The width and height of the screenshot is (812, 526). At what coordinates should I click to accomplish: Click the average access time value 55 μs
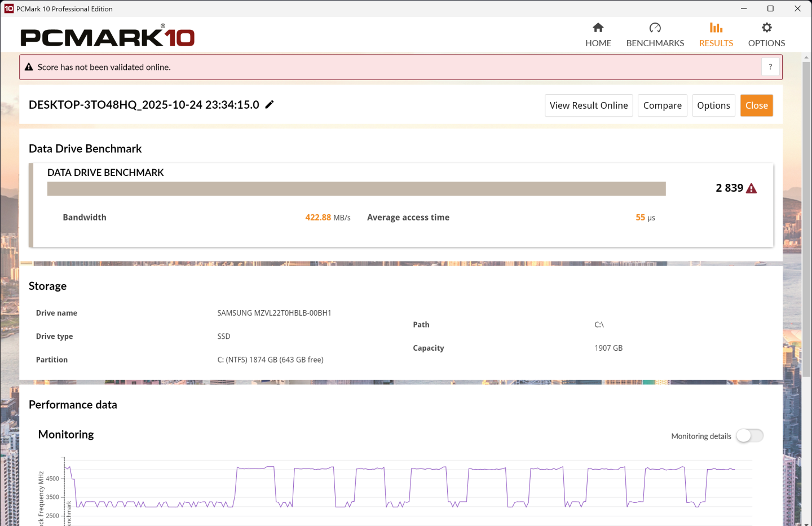(645, 218)
